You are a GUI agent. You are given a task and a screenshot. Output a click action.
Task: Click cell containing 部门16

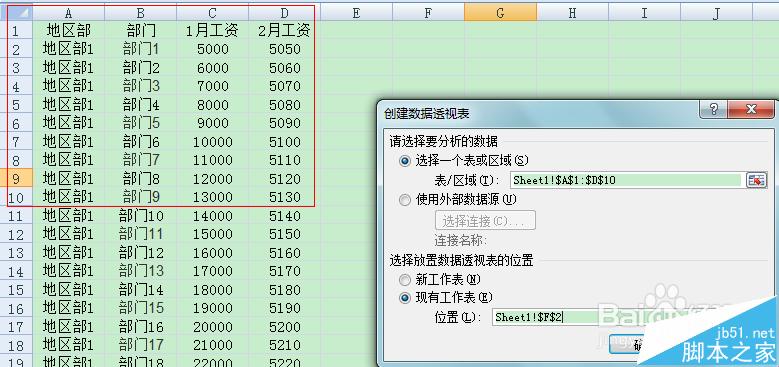click(x=141, y=327)
